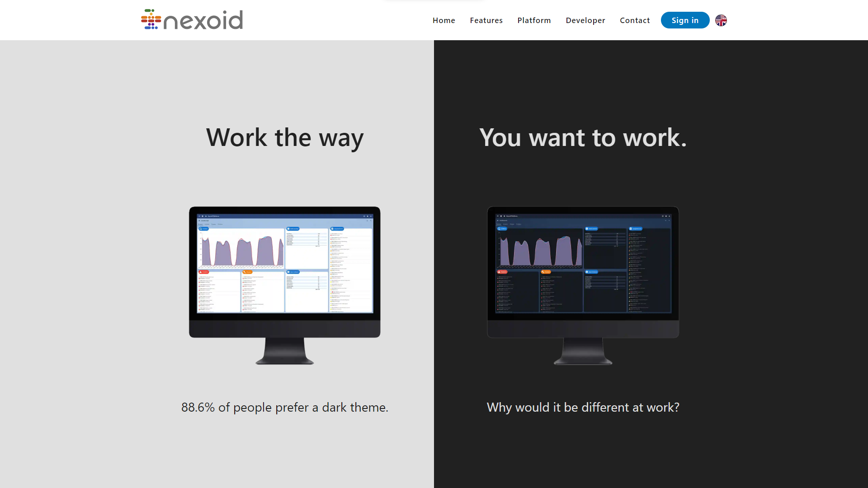Select the Home menu item
868x488 pixels.
pyautogui.click(x=443, y=20)
